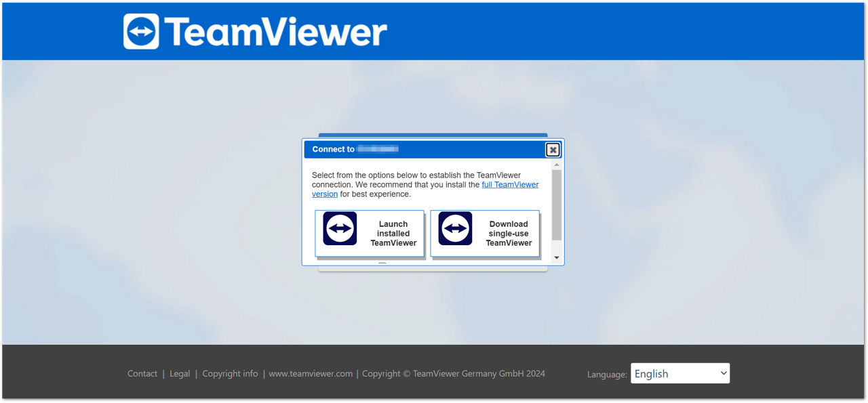The width and height of the screenshot is (868, 403).
Task: Click the dialog's vertical scrollbar thumb
Action: click(556, 205)
